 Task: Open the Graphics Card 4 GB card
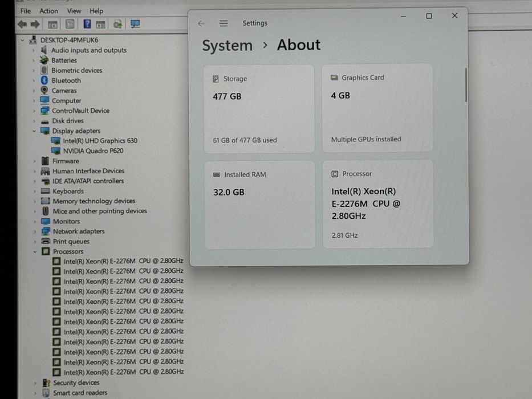377,108
